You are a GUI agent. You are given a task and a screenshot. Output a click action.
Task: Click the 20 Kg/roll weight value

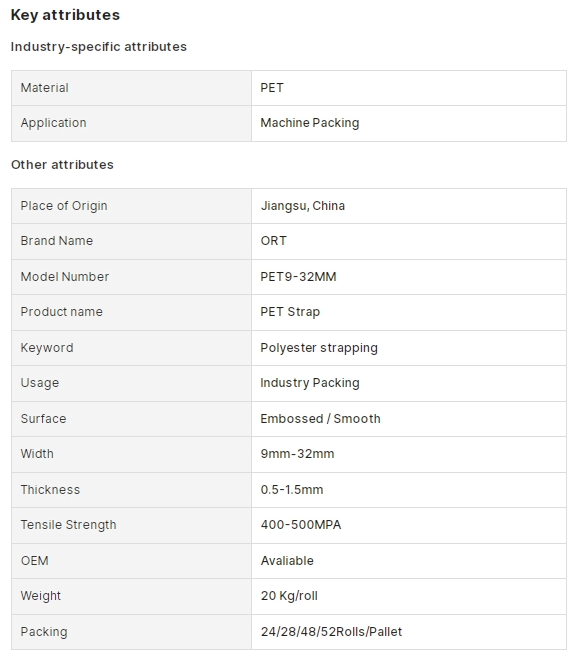point(289,596)
